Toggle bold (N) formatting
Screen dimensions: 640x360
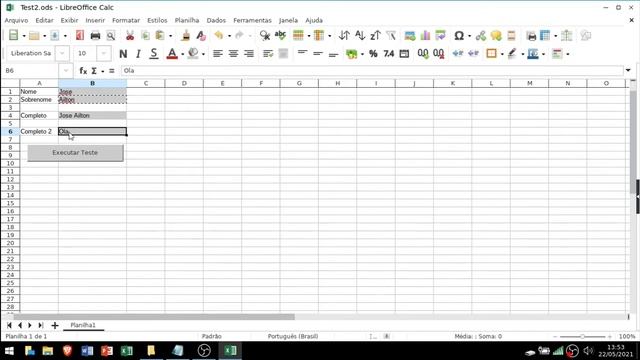[123, 53]
